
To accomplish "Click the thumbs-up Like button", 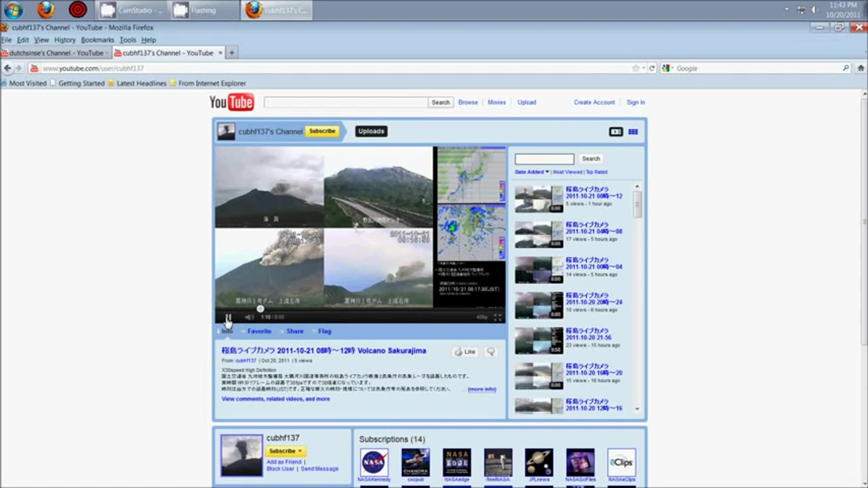I will pos(465,352).
